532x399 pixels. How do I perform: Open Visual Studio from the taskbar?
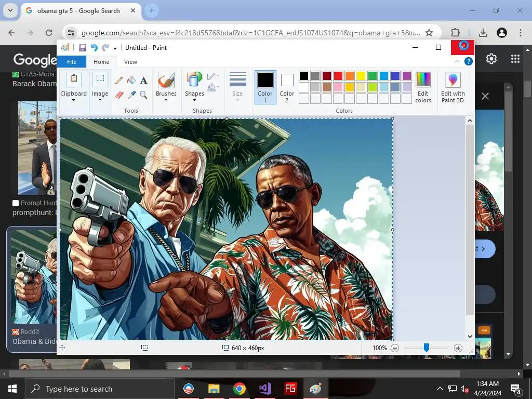[264, 389]
